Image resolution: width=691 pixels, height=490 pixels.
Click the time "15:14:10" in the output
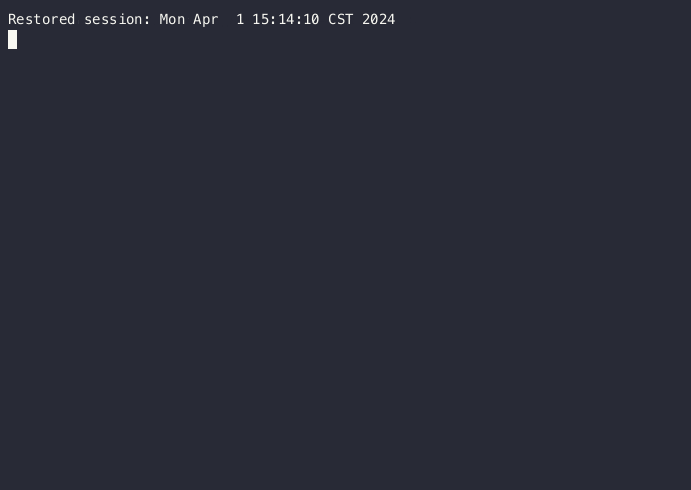tap(286, 19)
